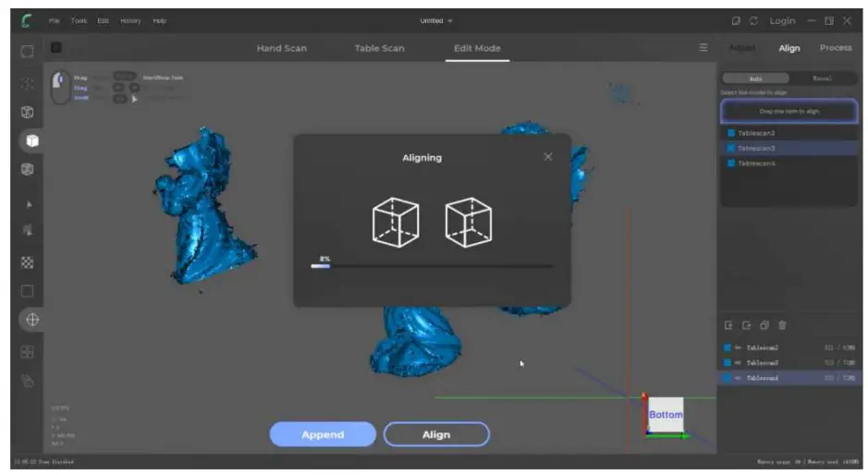Toggle the first scan's eye visibility icon
Screen dimensions: 868x475
point(738,347)
